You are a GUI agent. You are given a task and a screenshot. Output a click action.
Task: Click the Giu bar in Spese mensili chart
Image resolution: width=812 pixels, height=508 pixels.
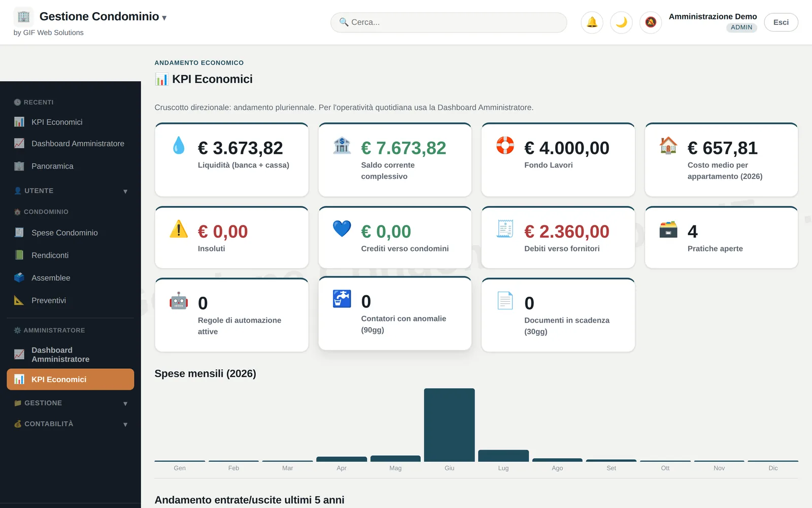tap(450, 425)
